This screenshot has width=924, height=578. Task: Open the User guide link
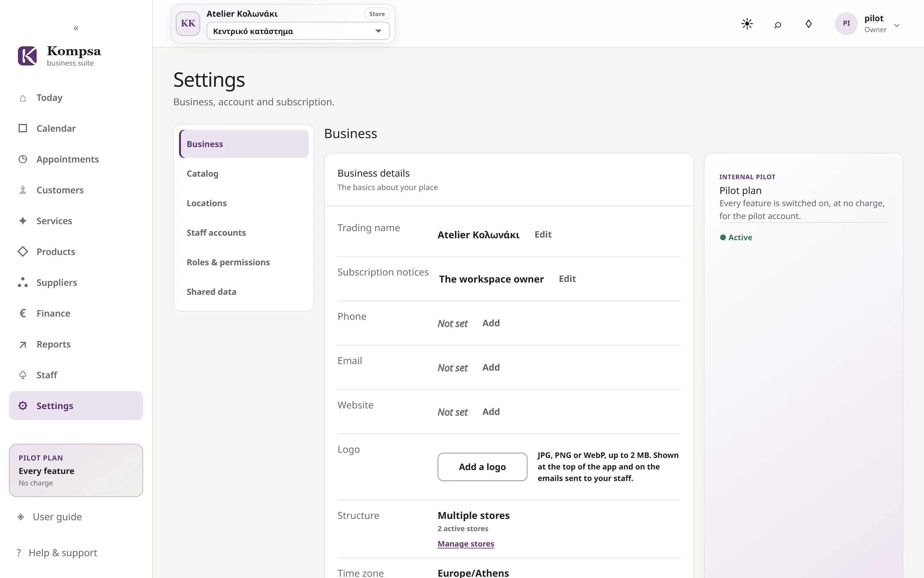point(57,517)
